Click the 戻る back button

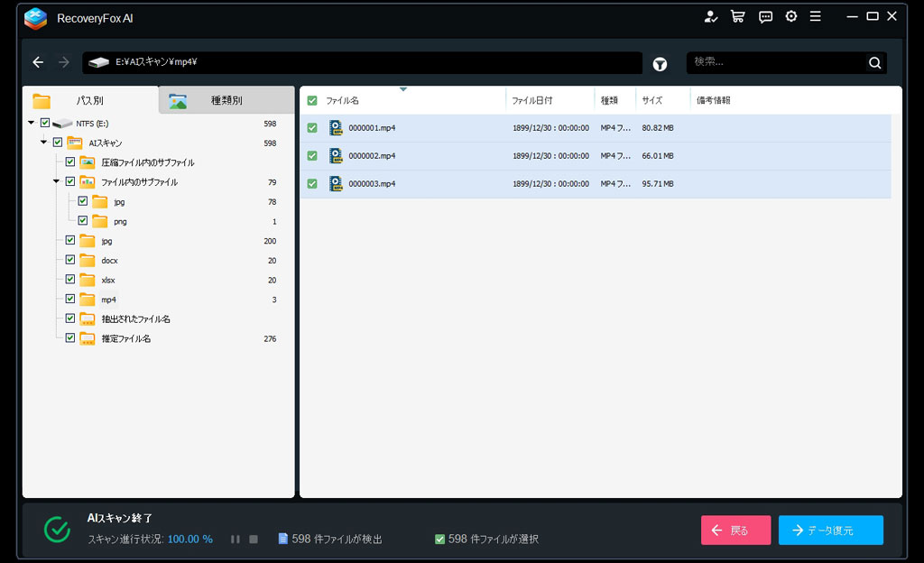coord(735,531)
